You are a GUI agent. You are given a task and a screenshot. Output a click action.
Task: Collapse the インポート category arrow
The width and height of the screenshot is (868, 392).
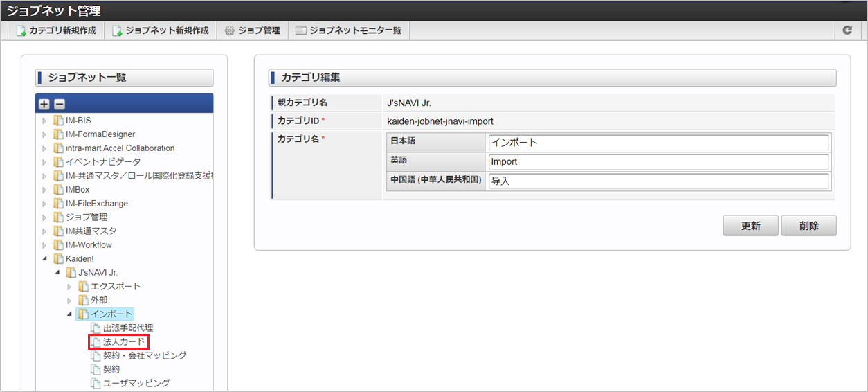(x=69, y=314)
